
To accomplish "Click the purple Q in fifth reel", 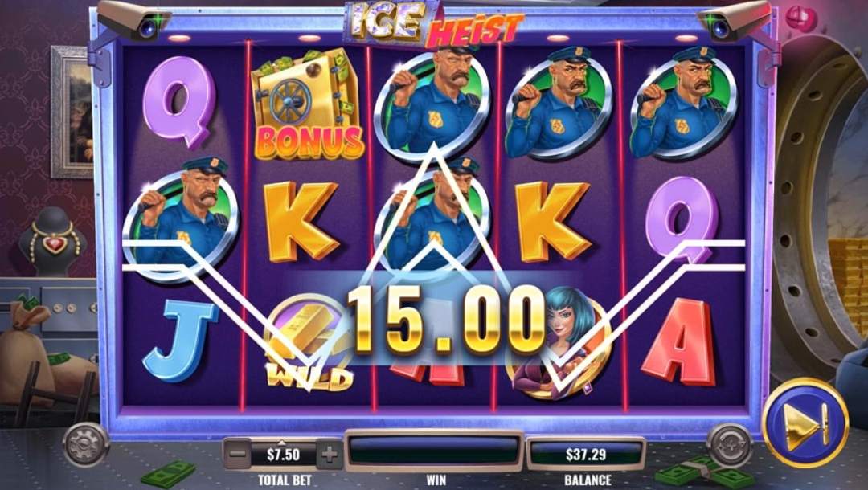I will click(x=682, y=219).
